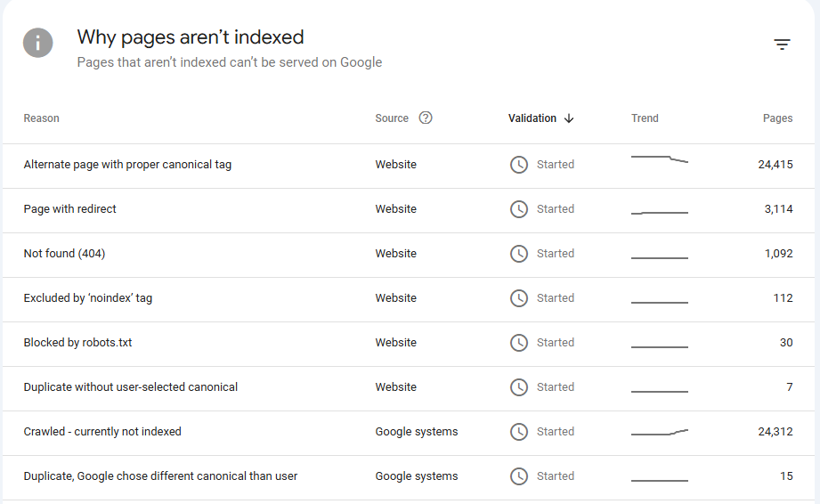Click the Reason column header
This screenshot has width=820, height=504.
click(42, 118)
